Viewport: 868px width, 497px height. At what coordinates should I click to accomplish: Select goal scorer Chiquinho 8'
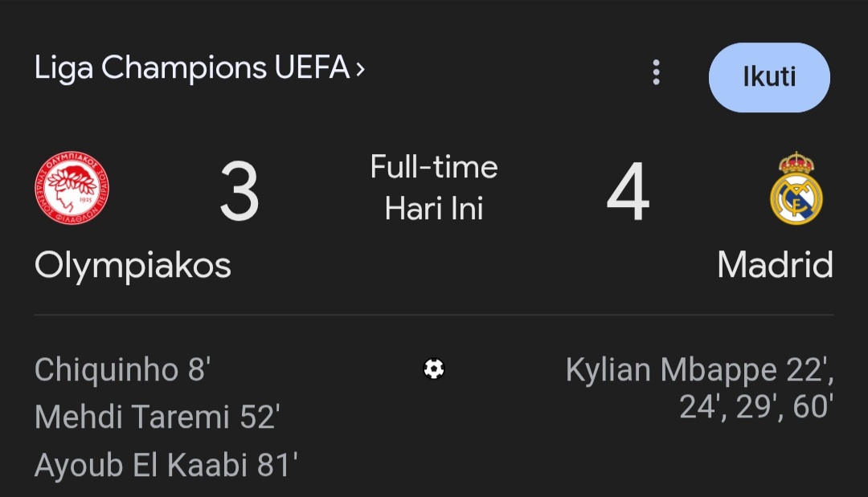(122, 370)
